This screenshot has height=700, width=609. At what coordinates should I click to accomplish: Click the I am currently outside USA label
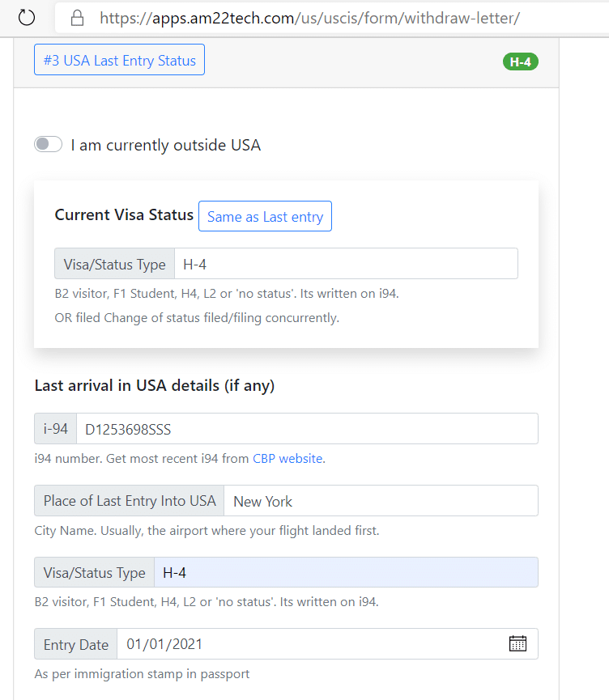165,145
